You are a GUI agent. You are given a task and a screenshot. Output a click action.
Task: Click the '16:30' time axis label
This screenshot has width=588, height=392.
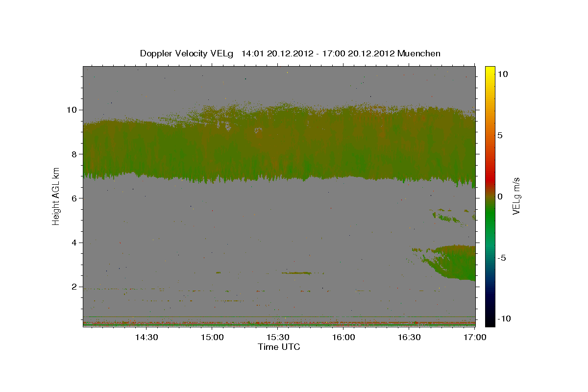410,338
